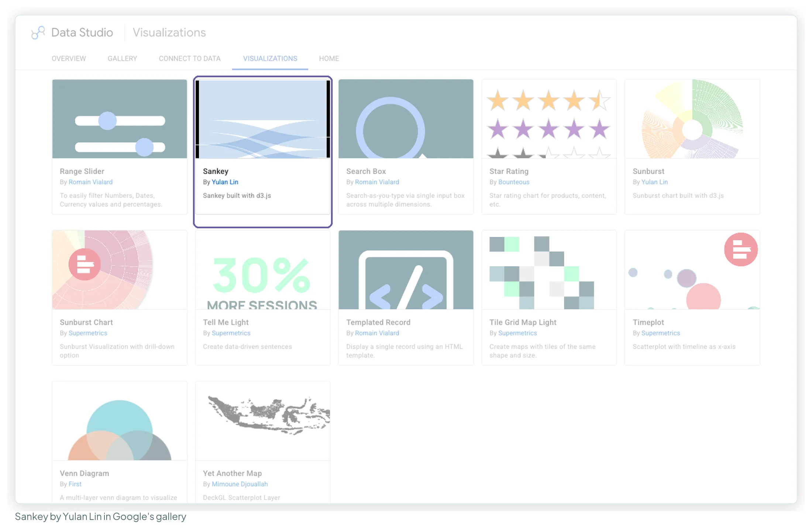Open the Search Box thumbnail image
812x531 pixels.
point(406,119)
